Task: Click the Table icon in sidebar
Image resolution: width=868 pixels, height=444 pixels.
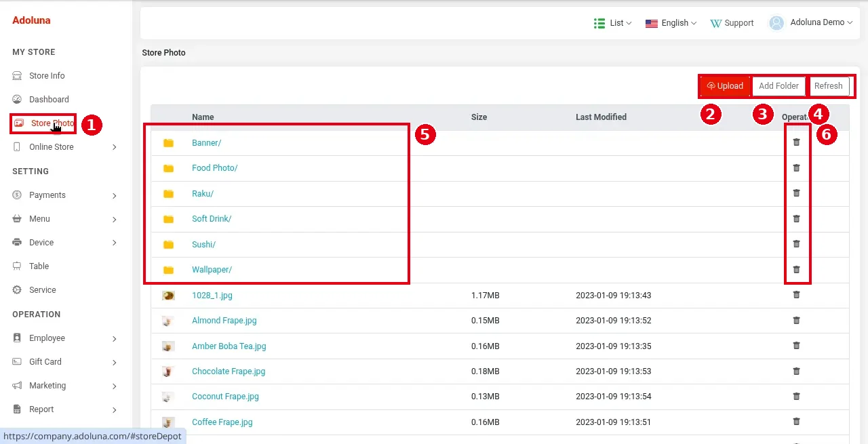Action: [17, 266]
